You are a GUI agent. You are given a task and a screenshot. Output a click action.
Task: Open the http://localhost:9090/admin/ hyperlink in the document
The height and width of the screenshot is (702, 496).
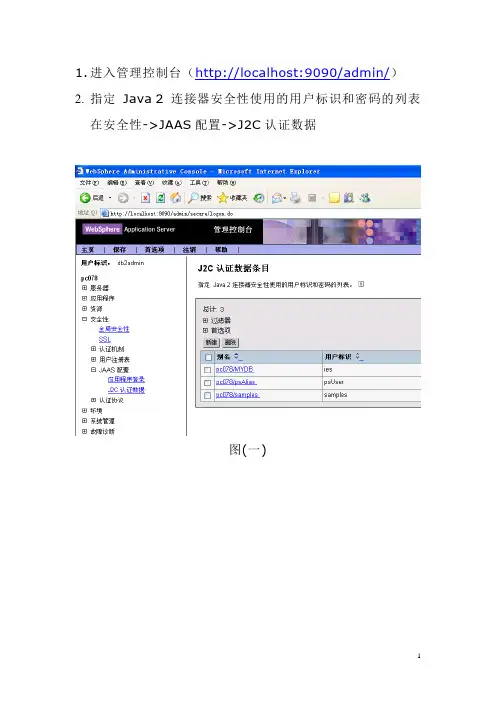click(x=292, y=73)
